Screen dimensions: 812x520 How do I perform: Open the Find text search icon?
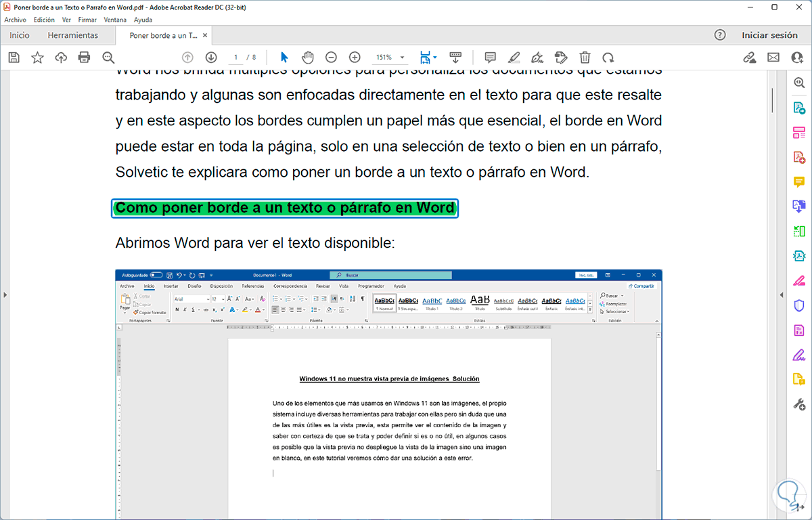pos(108,58)
